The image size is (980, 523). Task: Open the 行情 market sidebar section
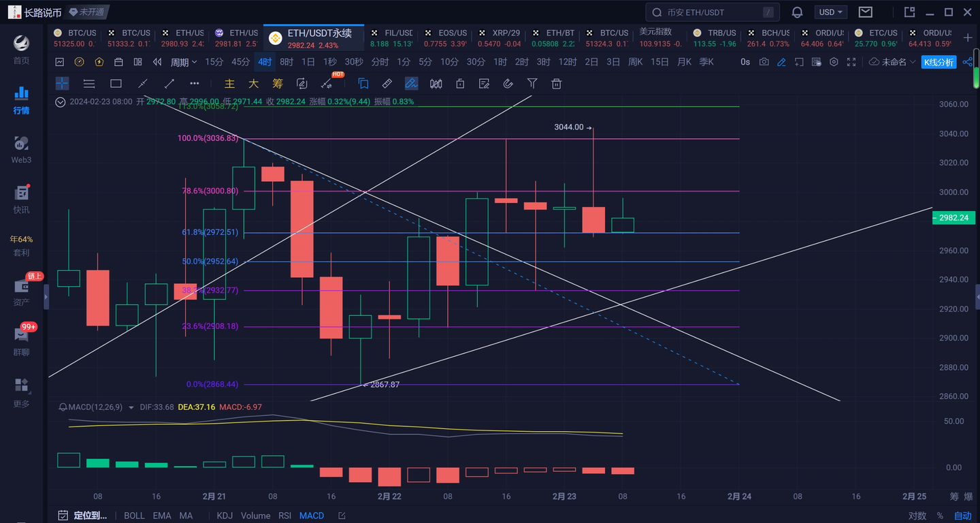pyautogui.click(x=21, y=99)
